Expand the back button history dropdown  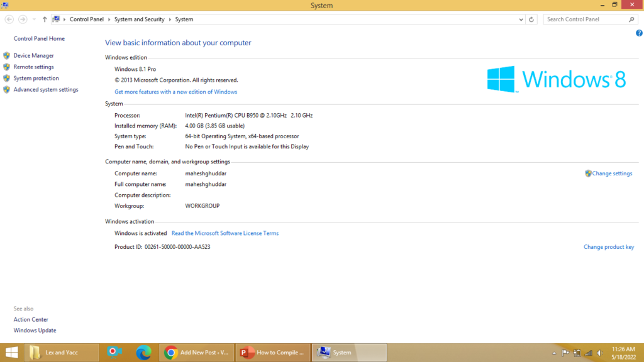[33, 19]
